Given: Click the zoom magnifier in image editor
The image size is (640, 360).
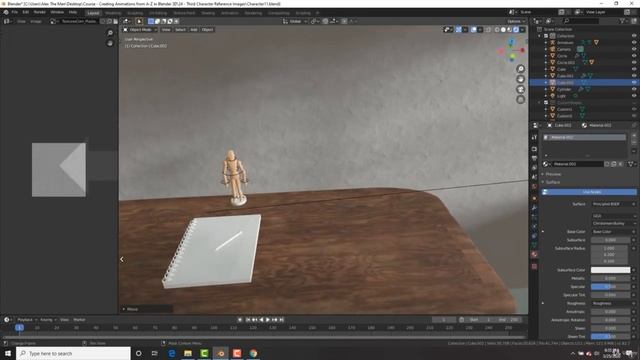Looking at the screenshot, I should point(110,33).
